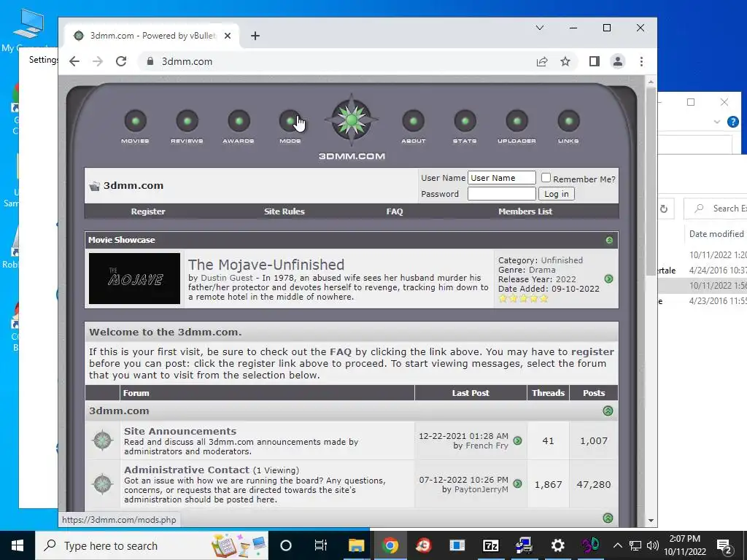Go to last post in Administrative Contact
Image resolution: width=747 pixels, height=560 pixels.
click(518, 484)
